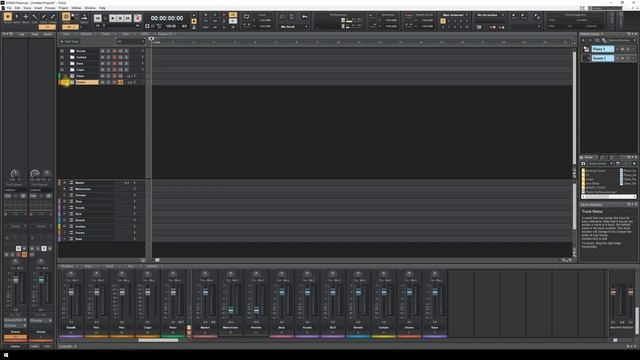This screenshot has height=360, width=640.
Task: Arm the Piano track for recording
Action: click(114, 76)
